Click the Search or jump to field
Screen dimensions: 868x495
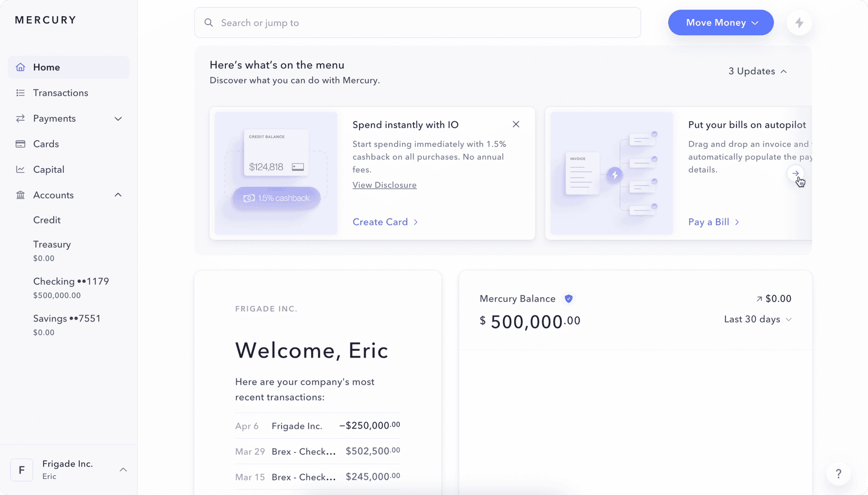[x=417, y=23]
